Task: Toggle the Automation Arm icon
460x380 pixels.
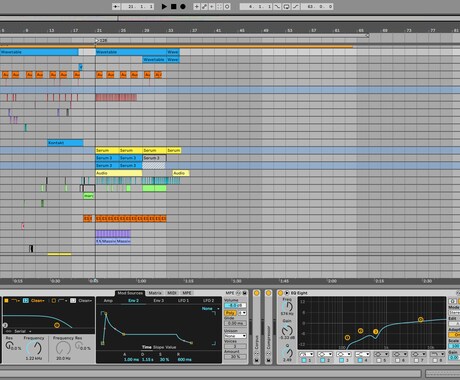Action: click(x=204, y=6)
